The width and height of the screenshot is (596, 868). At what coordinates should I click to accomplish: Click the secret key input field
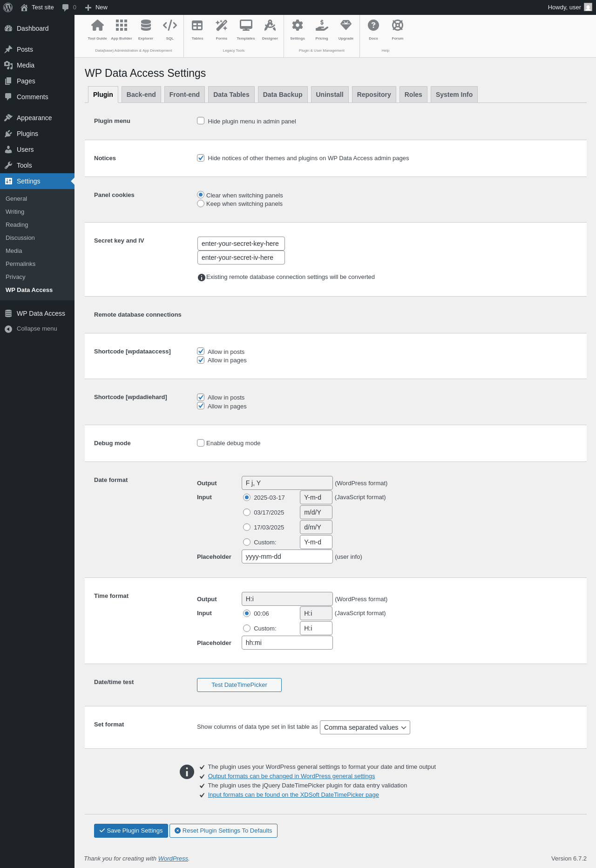click(x=241, y=244)
